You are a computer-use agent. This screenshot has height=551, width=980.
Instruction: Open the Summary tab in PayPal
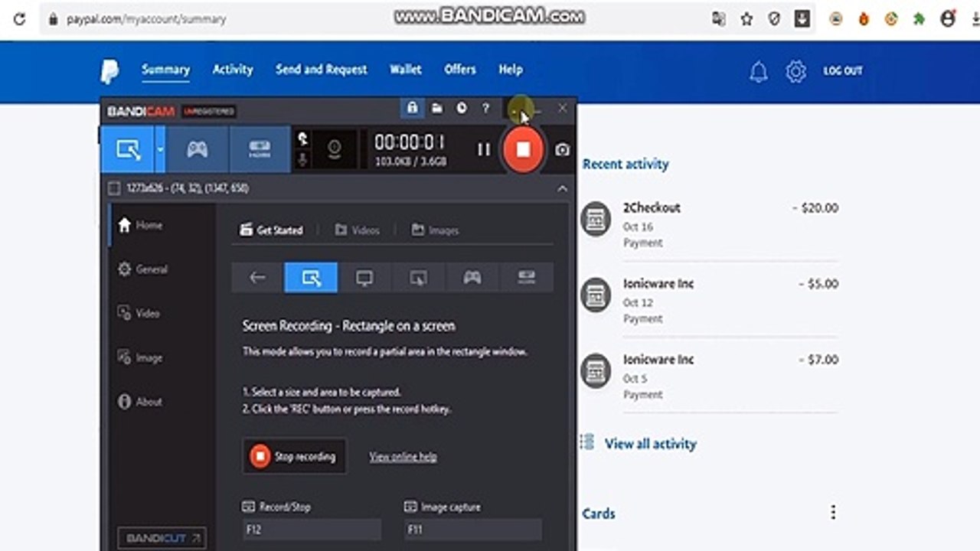coord(165,70)
